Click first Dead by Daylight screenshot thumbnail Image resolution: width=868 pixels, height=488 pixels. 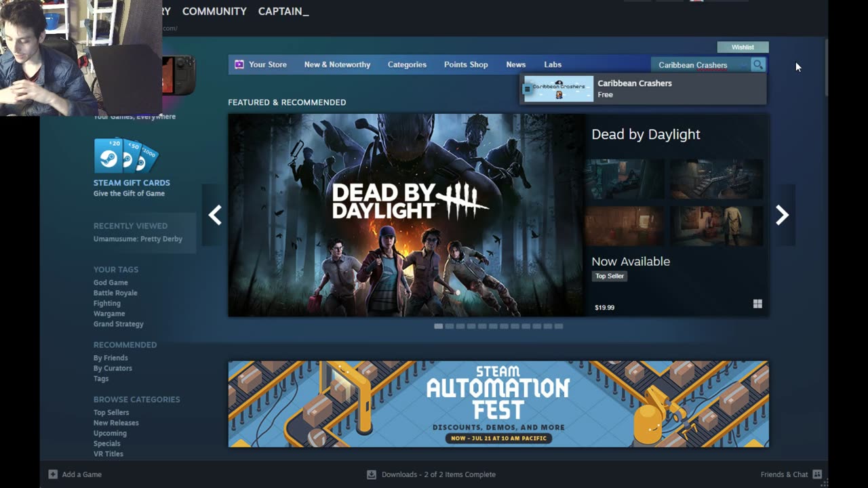pos(625,179)
